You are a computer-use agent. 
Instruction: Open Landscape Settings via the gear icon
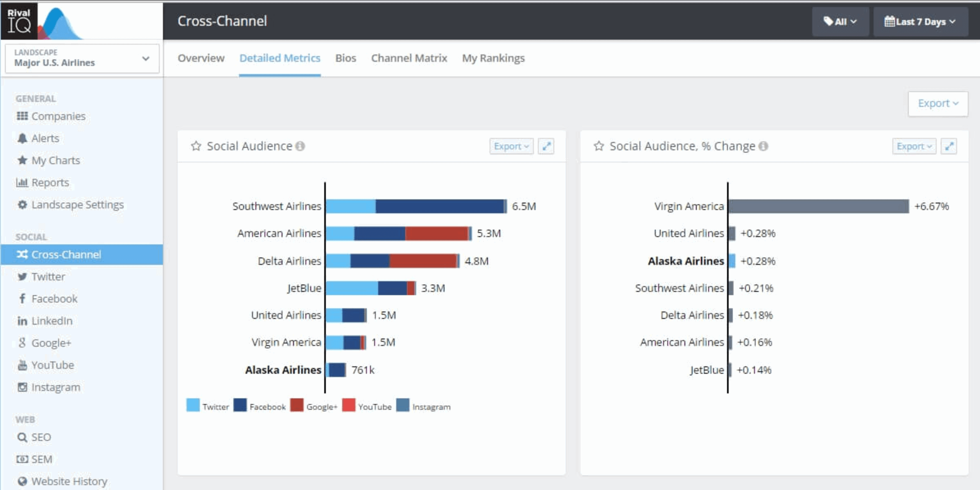pos(23,204)
